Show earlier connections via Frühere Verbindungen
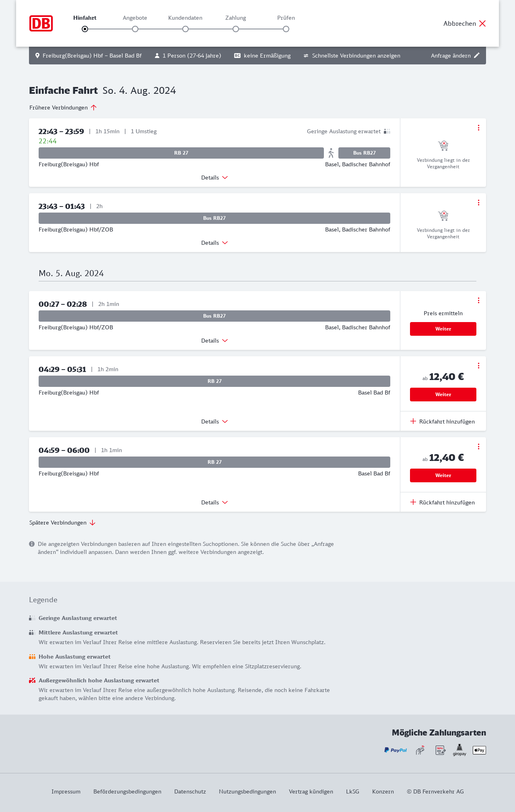This screenshot has height=812, width=515. tap(63, 107)
